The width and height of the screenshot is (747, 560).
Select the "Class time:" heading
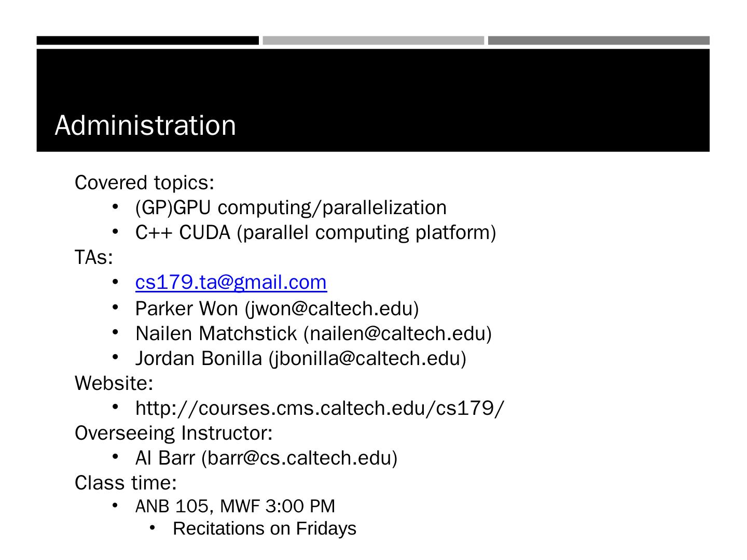[126, 483]
